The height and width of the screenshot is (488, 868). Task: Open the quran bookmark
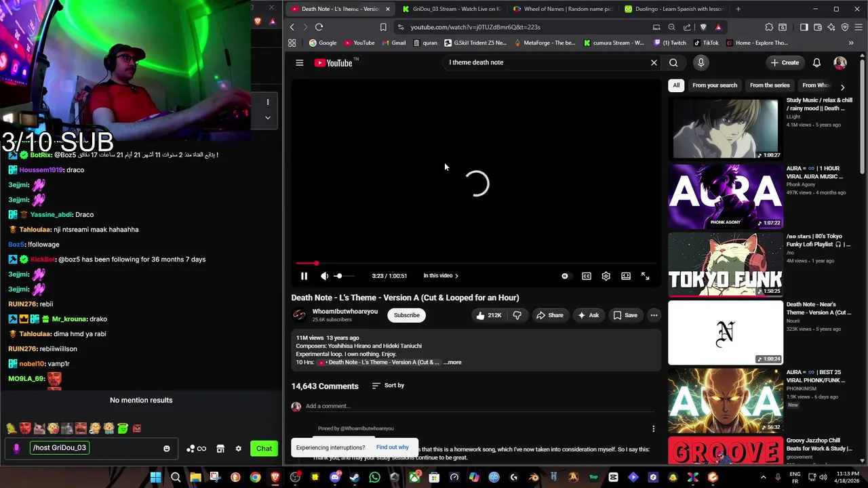(425, 43)
